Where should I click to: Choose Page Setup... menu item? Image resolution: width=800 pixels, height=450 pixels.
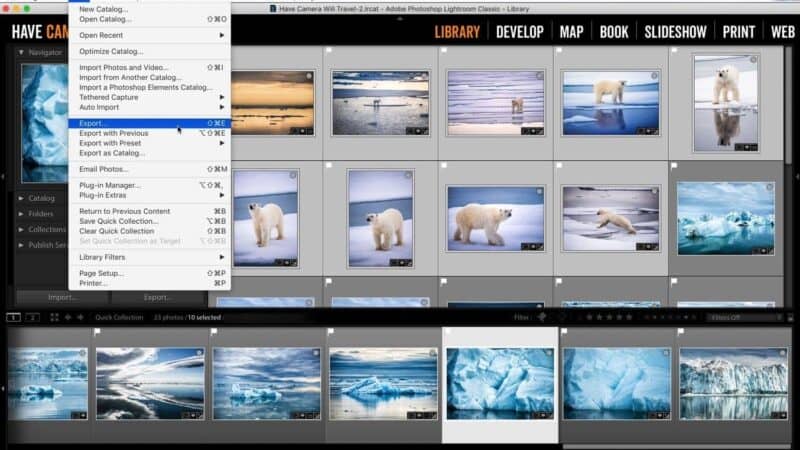tap(149, 273)
